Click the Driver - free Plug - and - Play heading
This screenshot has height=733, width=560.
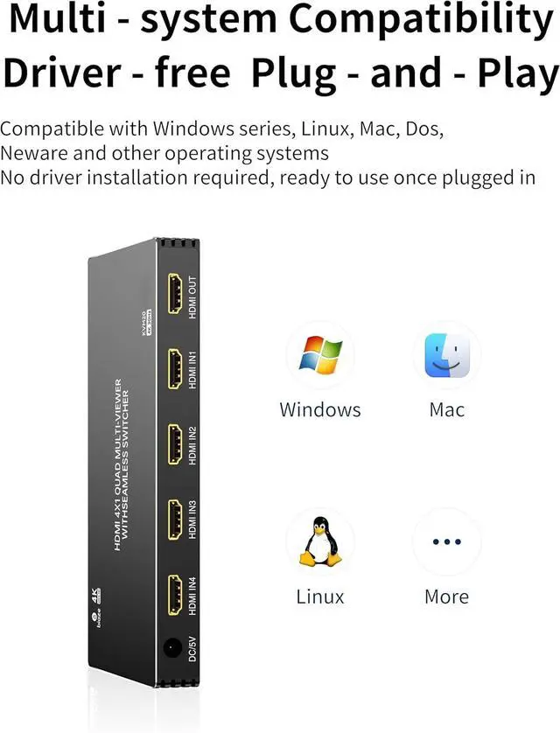(x=281, y=73)
